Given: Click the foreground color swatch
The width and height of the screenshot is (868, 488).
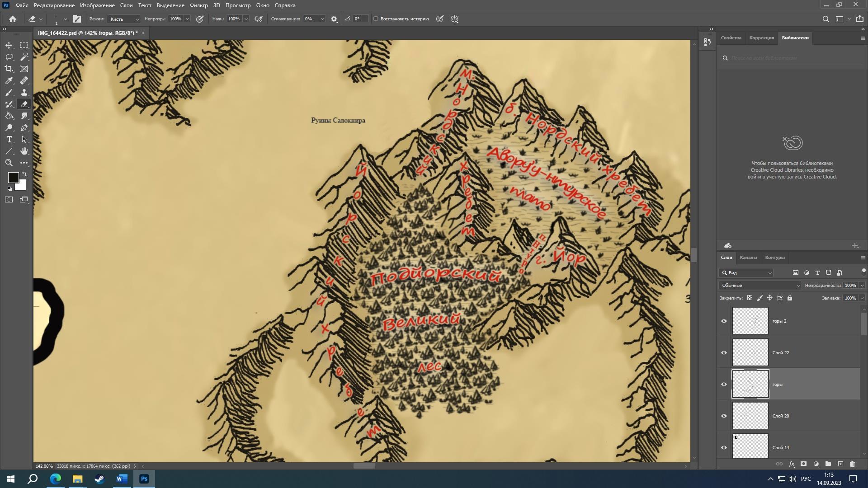Looking at the screenshot, I should click(13, 178).
